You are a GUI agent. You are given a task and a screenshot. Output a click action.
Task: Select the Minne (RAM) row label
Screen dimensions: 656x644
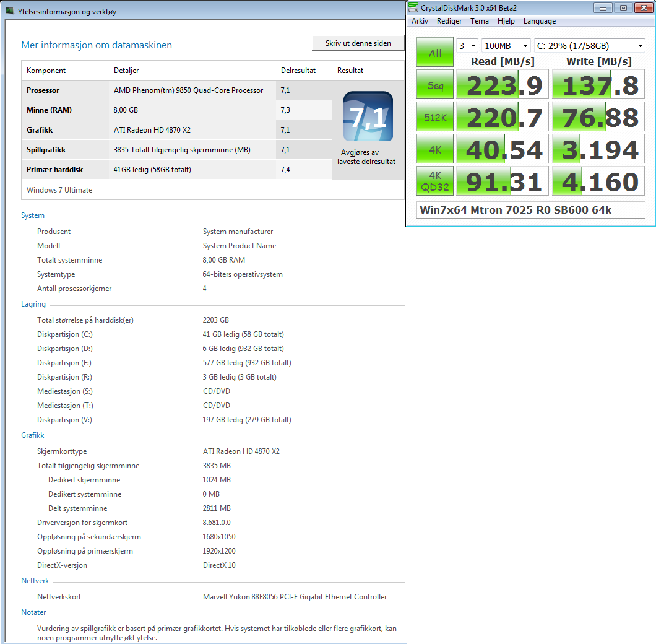pyautogui.click(x=50, y=110)
